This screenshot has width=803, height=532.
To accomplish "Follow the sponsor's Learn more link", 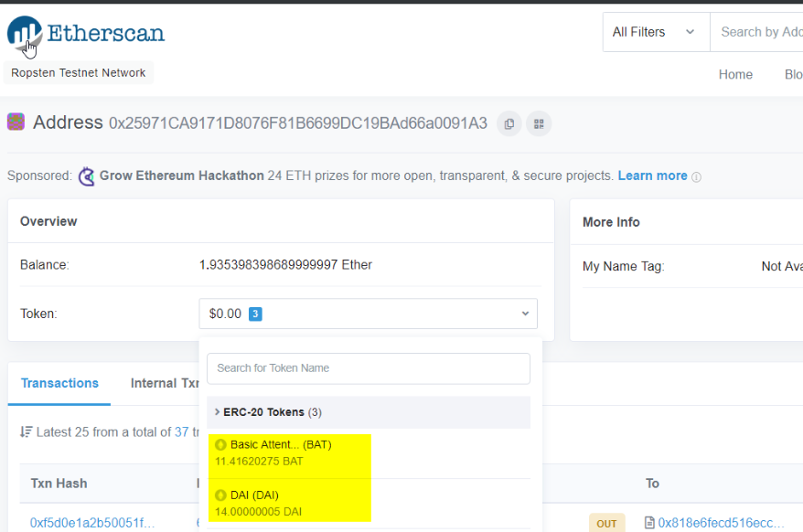I will (652, 176).
